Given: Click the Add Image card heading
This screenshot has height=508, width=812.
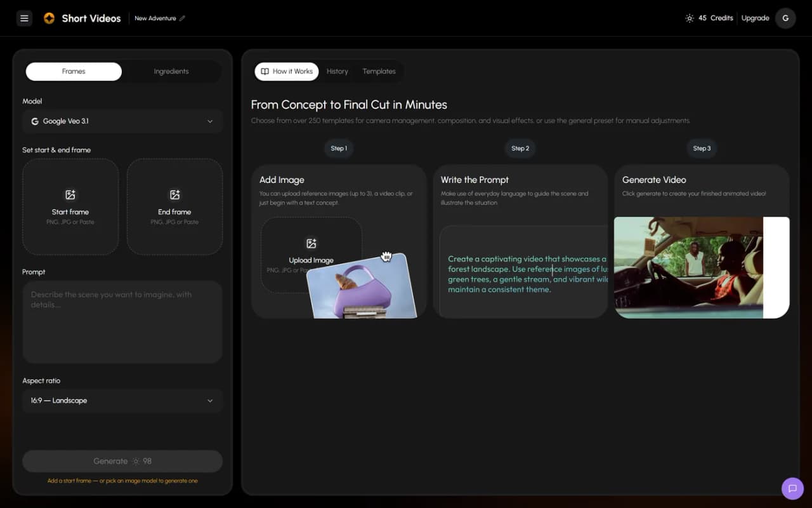Looking at the screenshot, I should tap(282, 180).
